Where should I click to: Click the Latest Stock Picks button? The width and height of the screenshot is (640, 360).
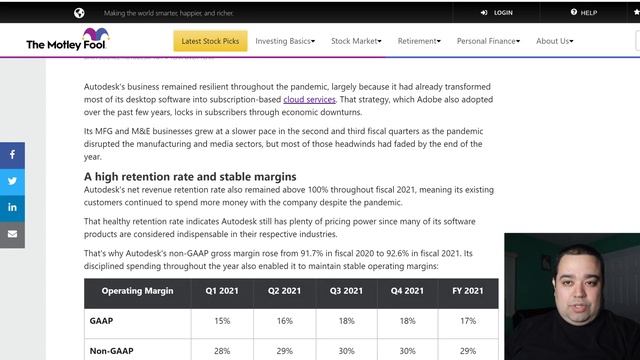(x=210, y=41)
